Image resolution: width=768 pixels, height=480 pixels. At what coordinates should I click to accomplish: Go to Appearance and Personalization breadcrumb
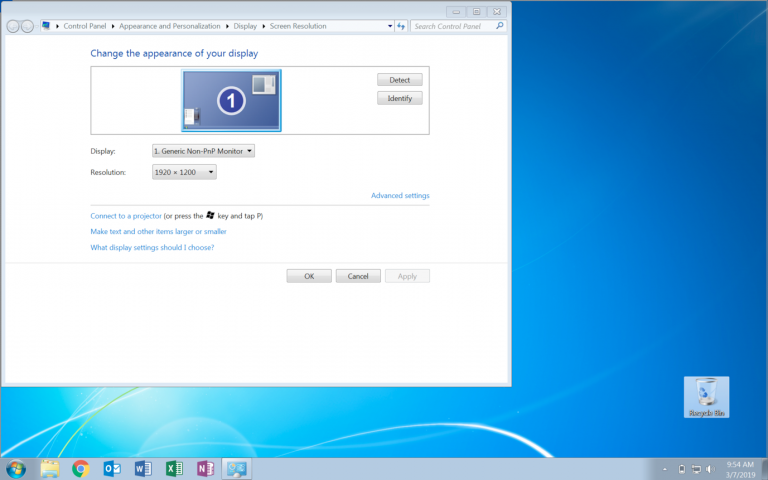click(169, 26)
